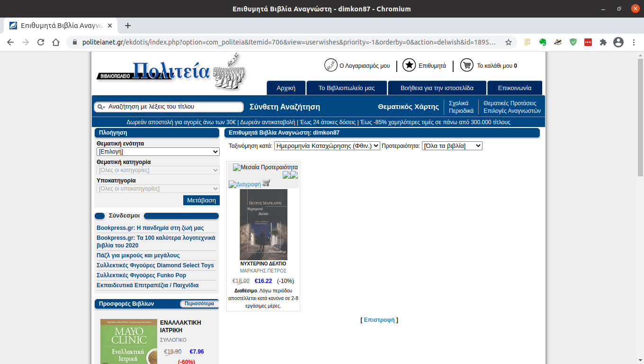Open ΕΝΑΛΛΑΚΤΙΚΗ ΙΑΤΡΙΚΗ offer title

[180, 327]
